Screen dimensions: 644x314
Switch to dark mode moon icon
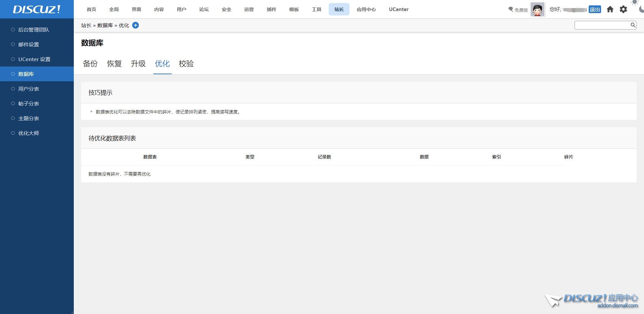pyautogui.click(x=641, y=9)
